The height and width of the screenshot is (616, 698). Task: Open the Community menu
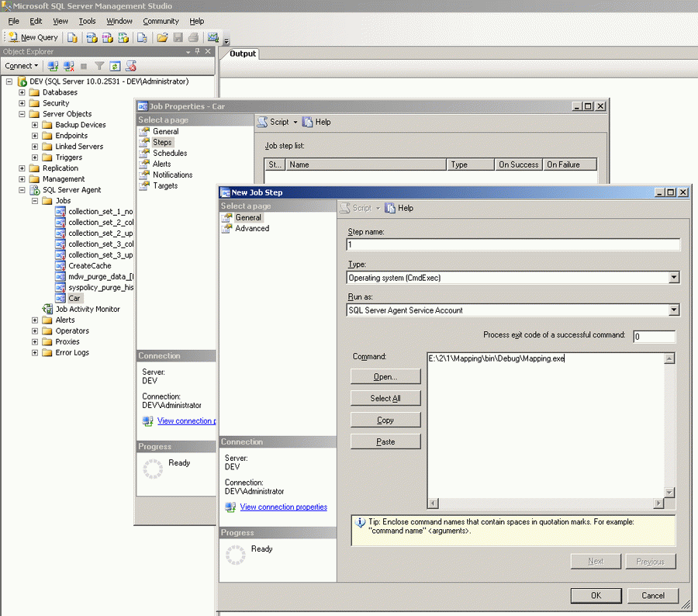click(161, 22)
